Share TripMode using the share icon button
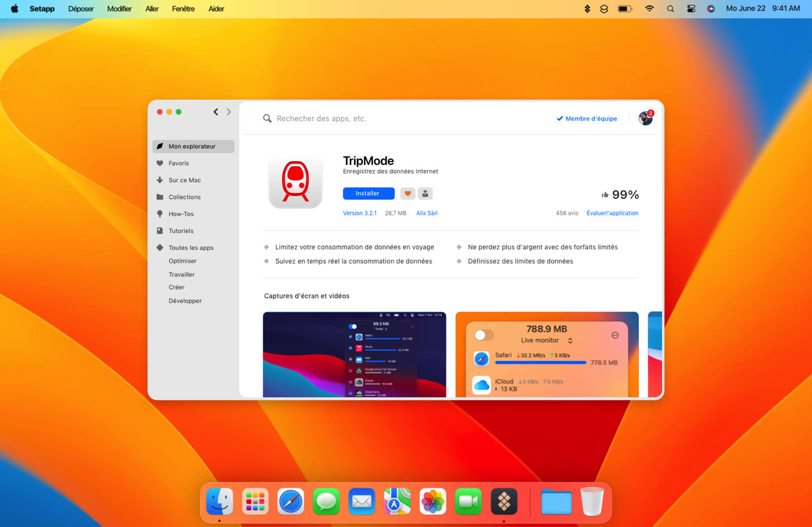 425,194
